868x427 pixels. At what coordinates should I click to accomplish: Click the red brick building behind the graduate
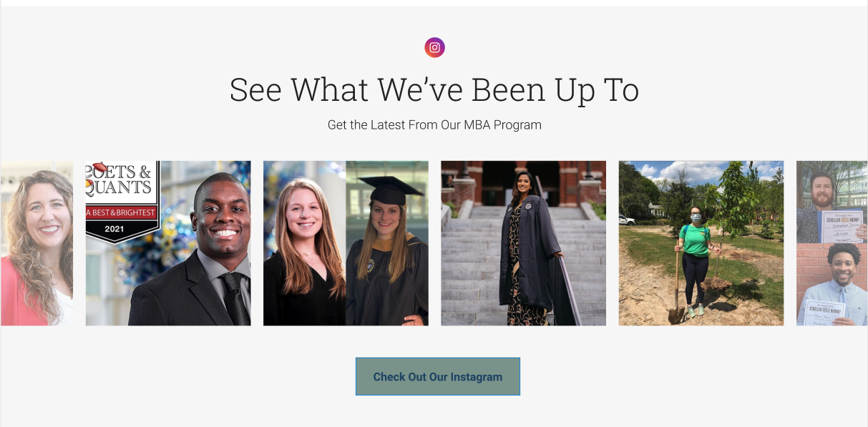coord(524,182)
